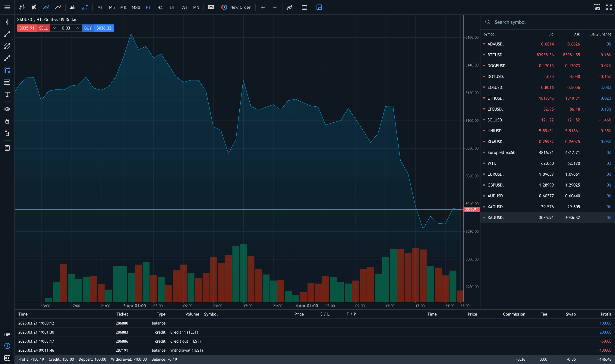Open the hamburger main menu
The image size is (615, 364).
(7, 7)
